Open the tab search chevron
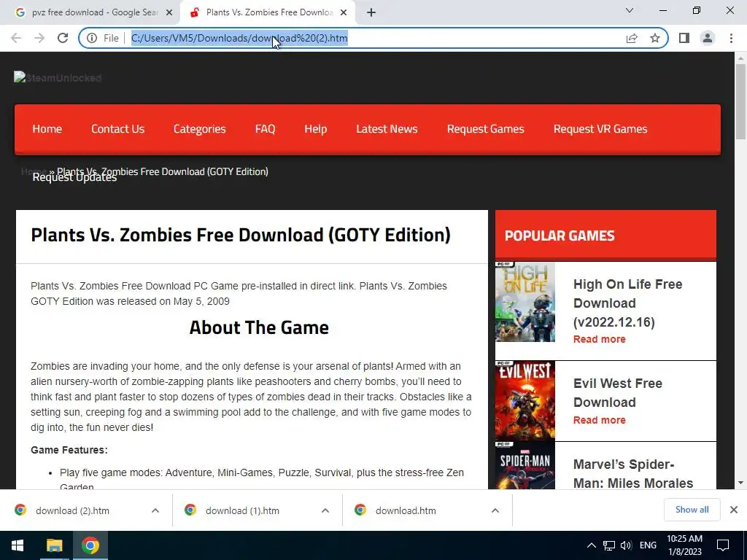 pyautogui.click(x=630, y=10)
